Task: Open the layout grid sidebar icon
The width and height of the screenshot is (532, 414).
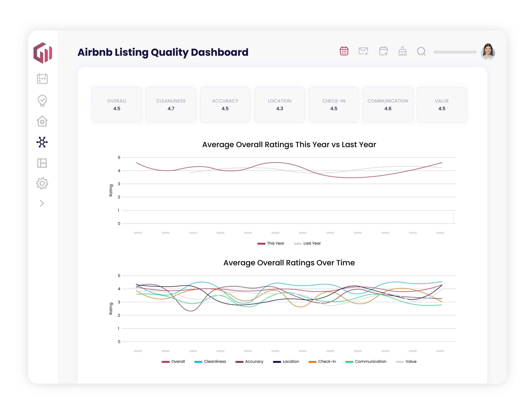Action: [x=42, y=163]
